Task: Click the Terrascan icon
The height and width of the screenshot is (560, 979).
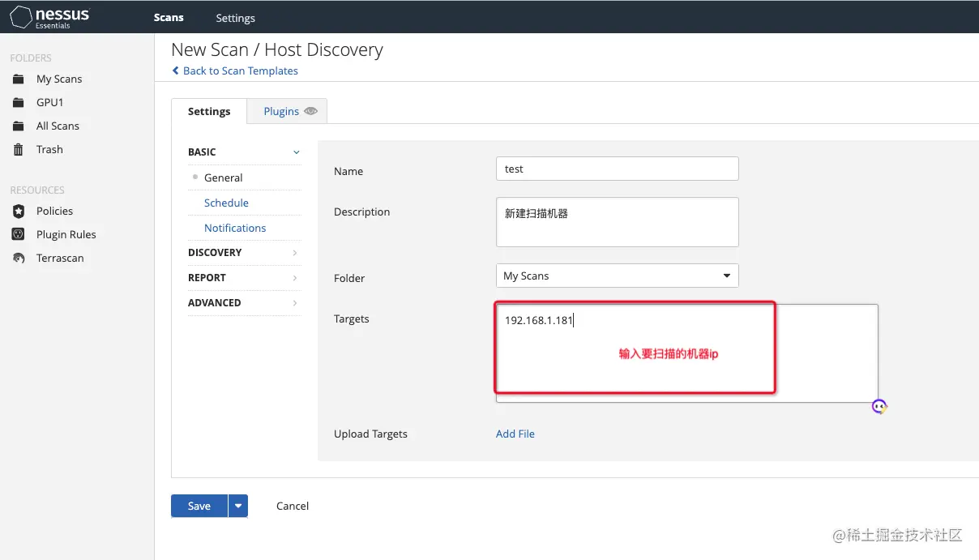Action: click(x=19, y=258)
